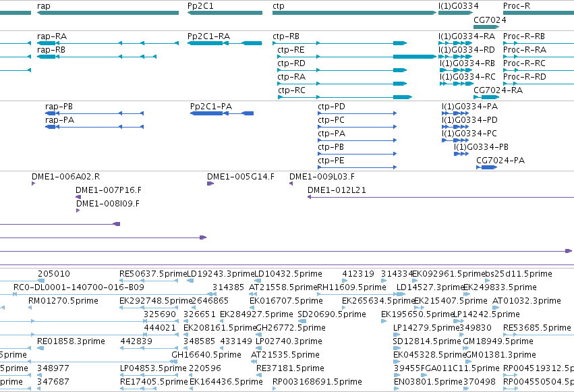Click the l(1)G0334-RD transcript label
Viewport: 574px width, 392px height.
[467, 50]
